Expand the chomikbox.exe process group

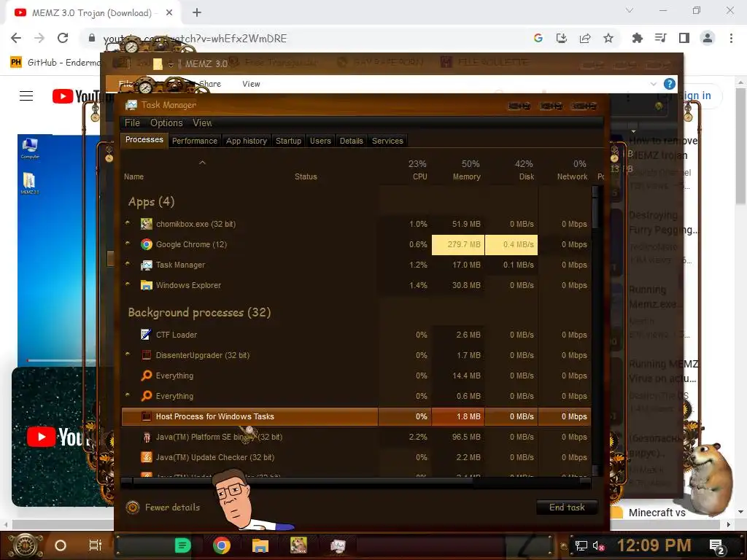[128, 222]
